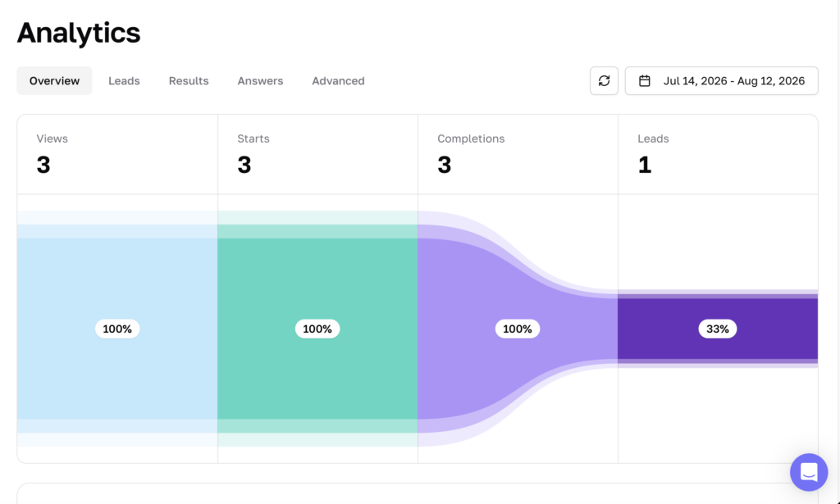Switch to the Leads tab
This screenshot has height=504, width=840.
[124, 81]
